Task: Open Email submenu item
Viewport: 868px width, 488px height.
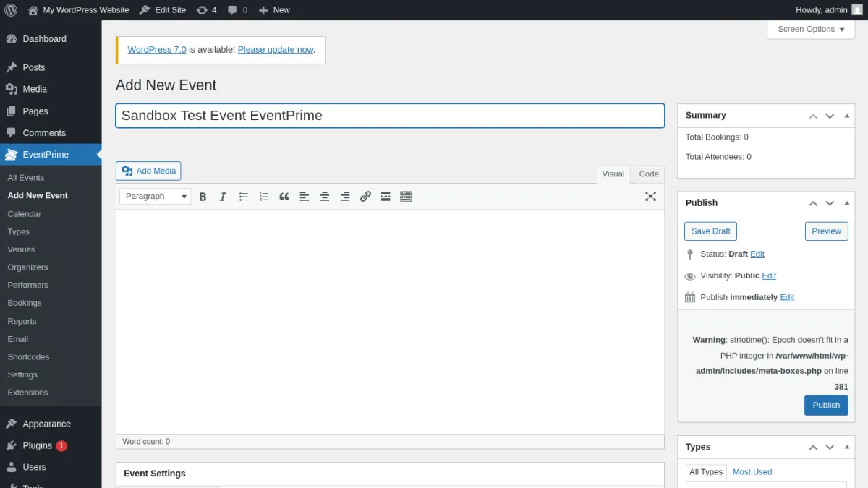Action: pyautogui.click(x=18, y=339)
